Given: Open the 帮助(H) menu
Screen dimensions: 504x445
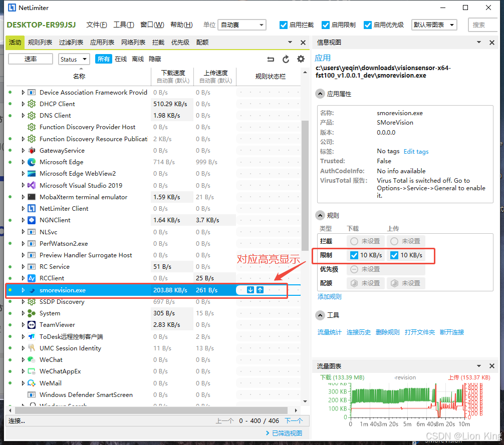Looking at the screenshot, I should (181, 25).
